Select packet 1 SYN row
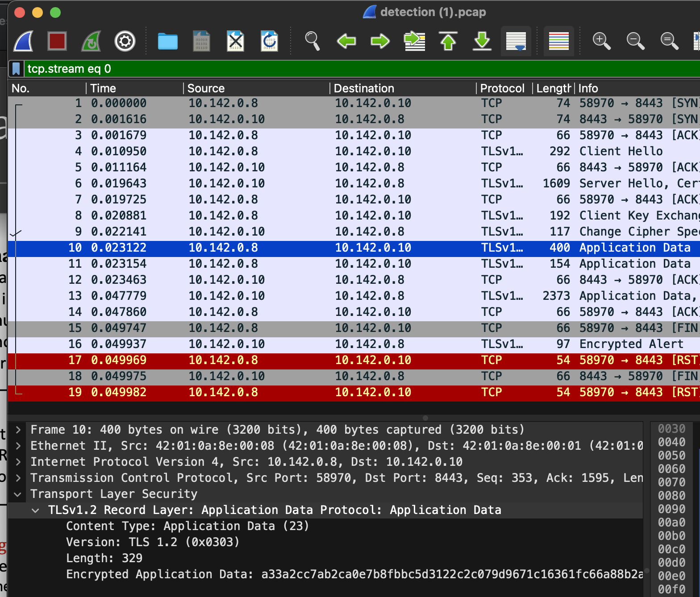This screenshot has width=700, height=597. [x=354, y=103]
